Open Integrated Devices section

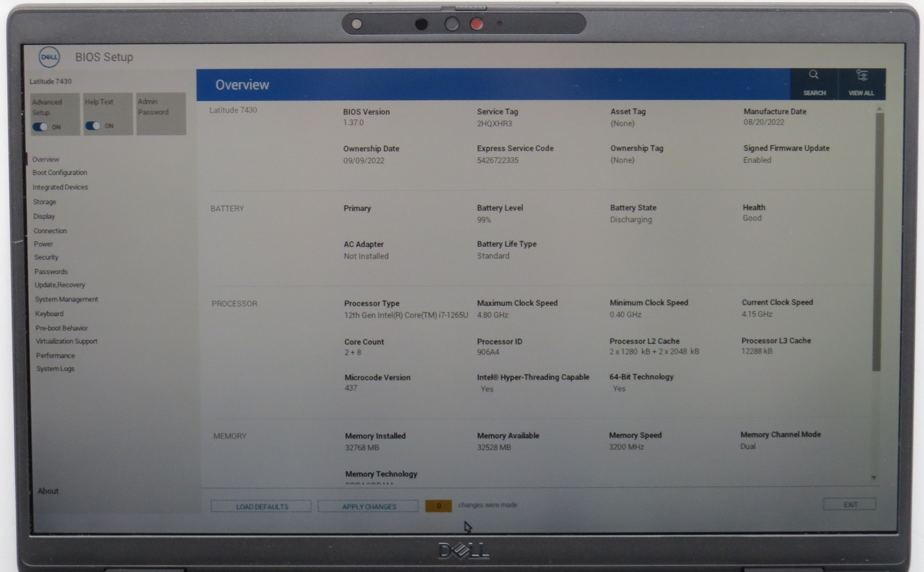point(61,187)
